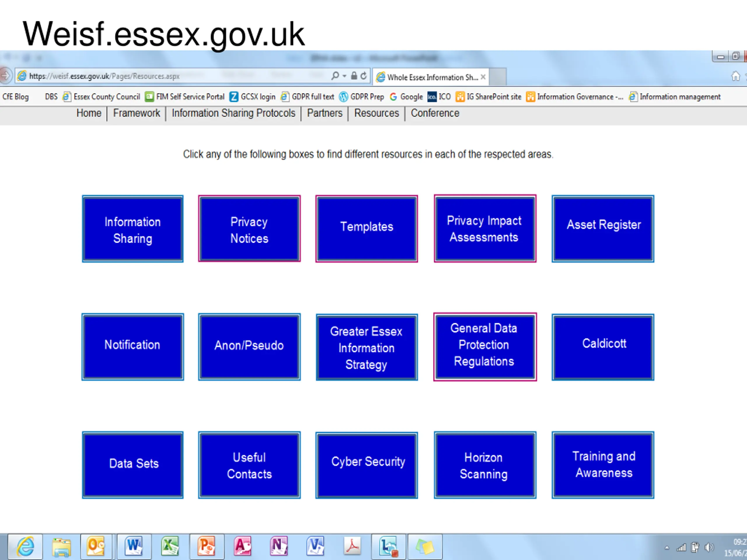Open address bar search dropdown arrow
The width and height of the screenshot is (747, 560).
(344, 76)
